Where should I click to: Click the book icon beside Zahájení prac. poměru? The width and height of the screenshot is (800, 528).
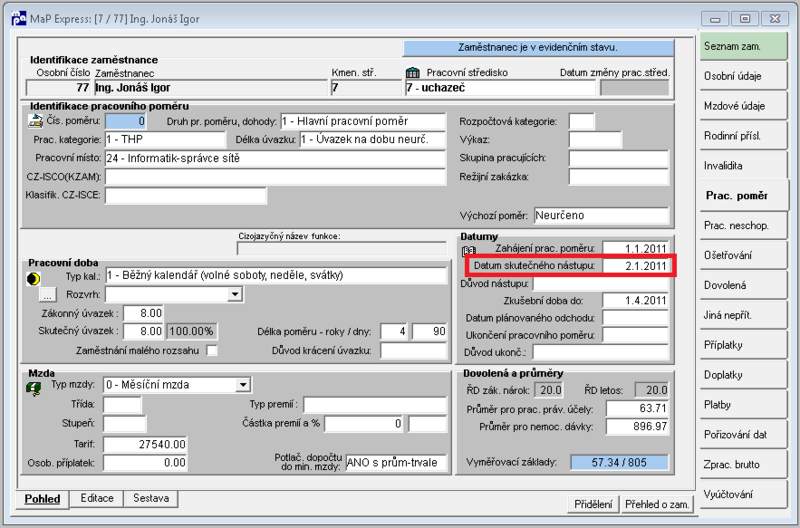point(468,251)
